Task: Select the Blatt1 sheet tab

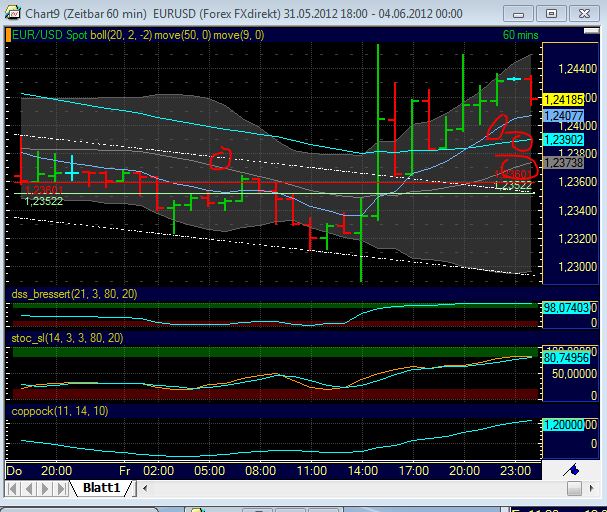Action: tap(102, 488)
